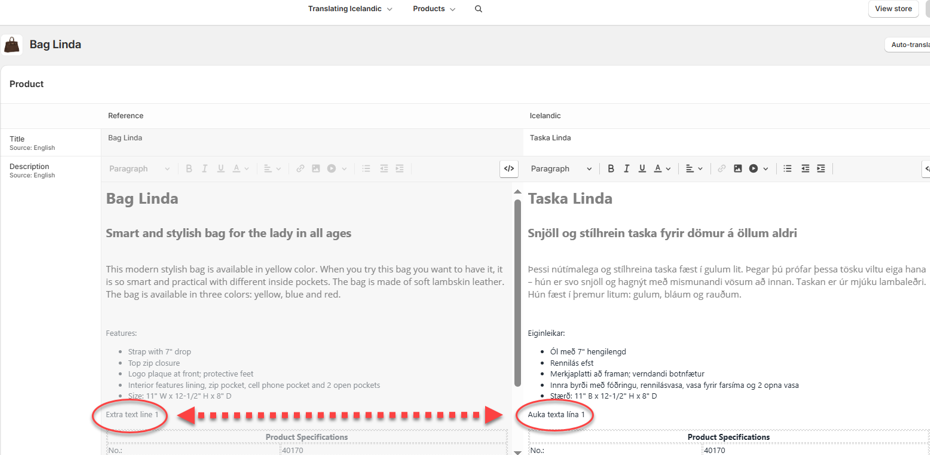
Task: Click insert link icon in Icelandic toolbar
Action: point(721,169)
